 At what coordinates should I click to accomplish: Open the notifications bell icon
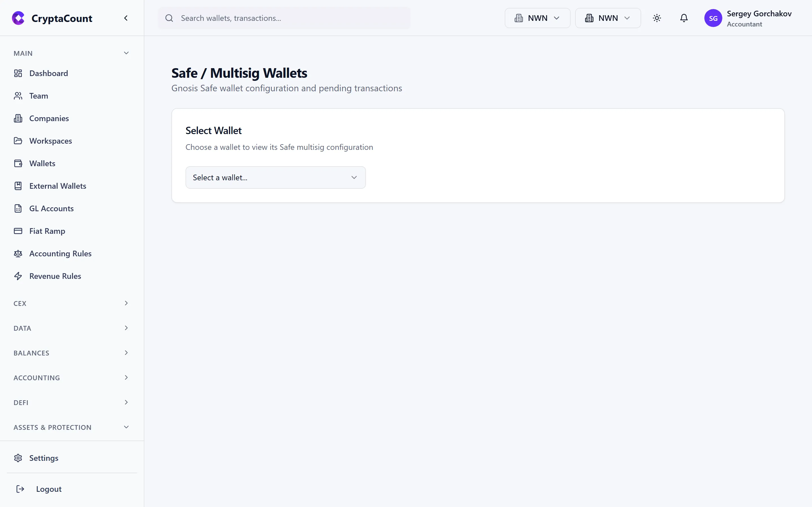point(684,18)
